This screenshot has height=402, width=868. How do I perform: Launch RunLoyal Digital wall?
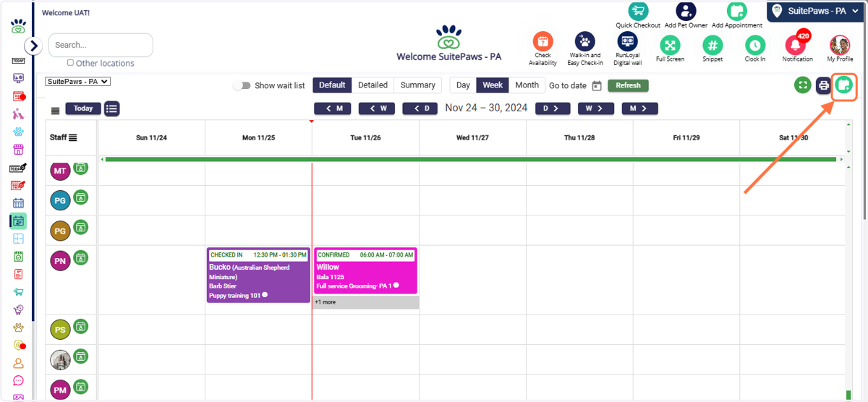627,41
